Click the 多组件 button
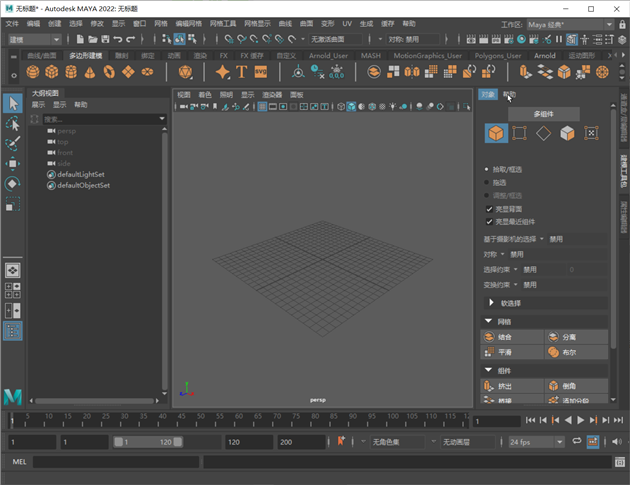The height and width of the screenshot is (485, 630). pos(545,114)
